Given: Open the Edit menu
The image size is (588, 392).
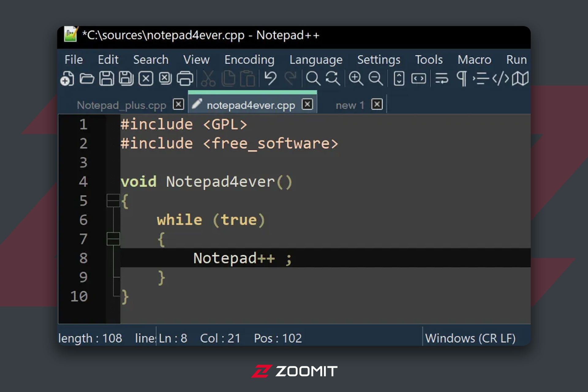Looking at the screenshot, I should [x=108, y=59].
